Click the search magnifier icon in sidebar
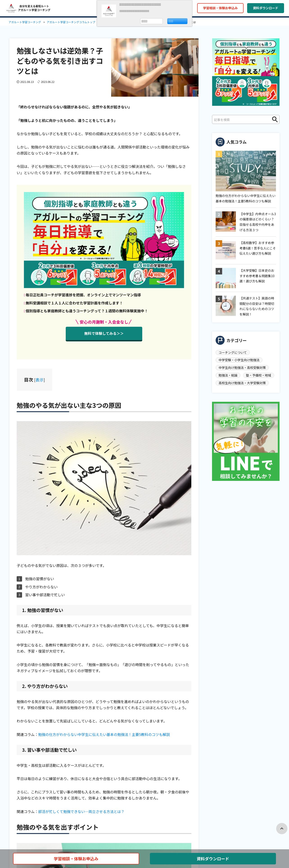The width and height of the screenshot is (289, 868). (x=275, y=119)
